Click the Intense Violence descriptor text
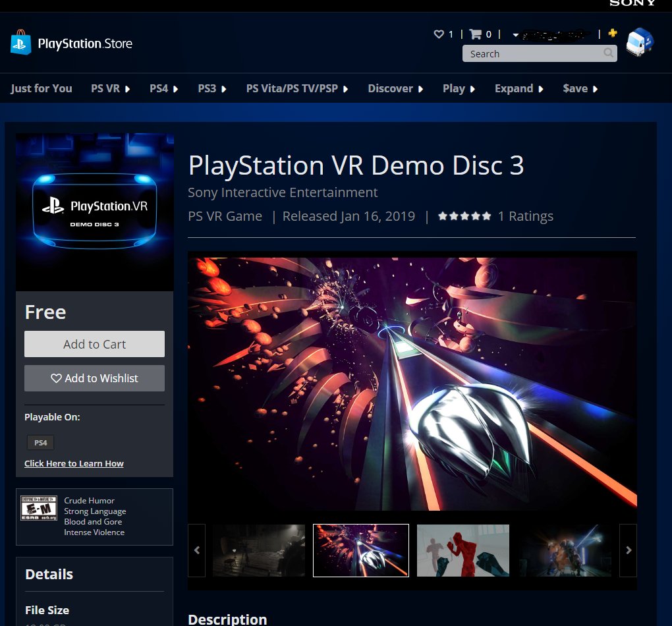The width and height of the screenshot is (672, 626). coord(94,532)
